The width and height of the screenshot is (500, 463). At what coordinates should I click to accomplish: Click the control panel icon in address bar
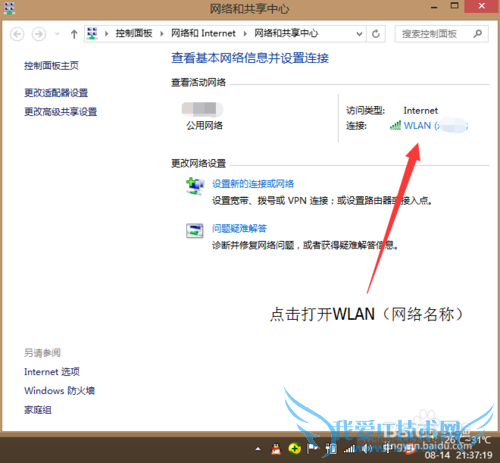pos(92,34)
